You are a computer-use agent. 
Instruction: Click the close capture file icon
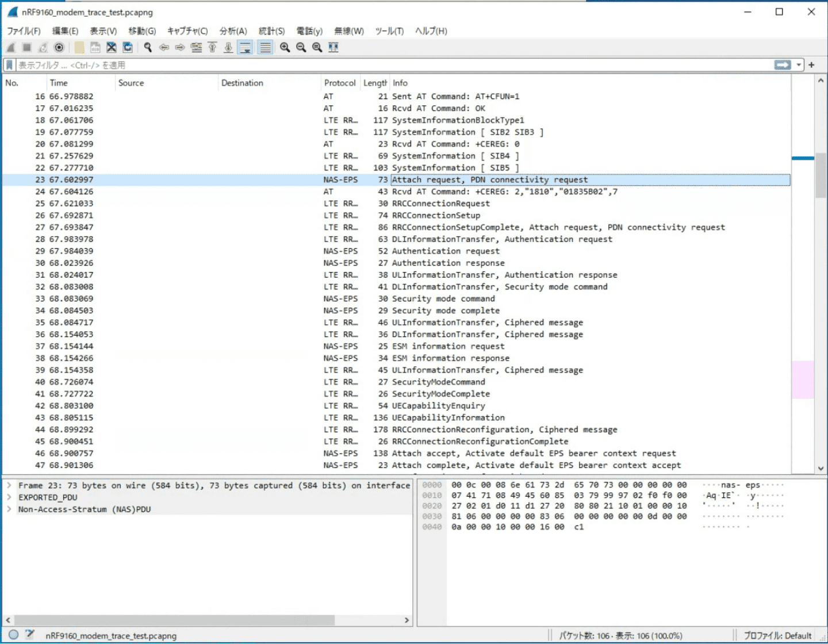point(112,48)
